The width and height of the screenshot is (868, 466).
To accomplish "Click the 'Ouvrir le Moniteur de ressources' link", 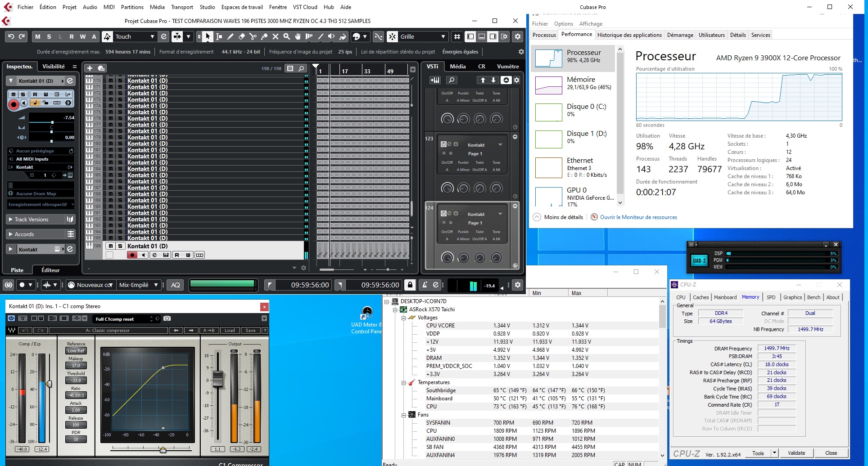I will click(x=638, y=217).
